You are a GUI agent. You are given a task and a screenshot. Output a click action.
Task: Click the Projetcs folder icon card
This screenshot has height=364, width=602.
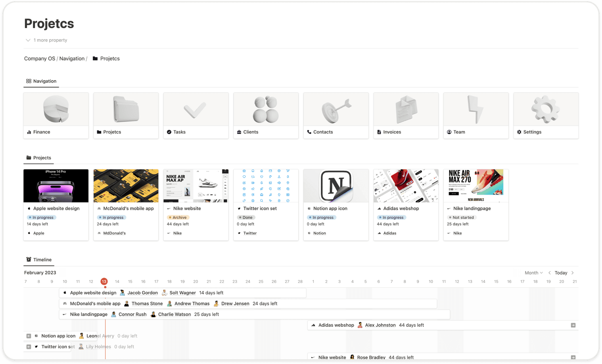pos(126,115)
